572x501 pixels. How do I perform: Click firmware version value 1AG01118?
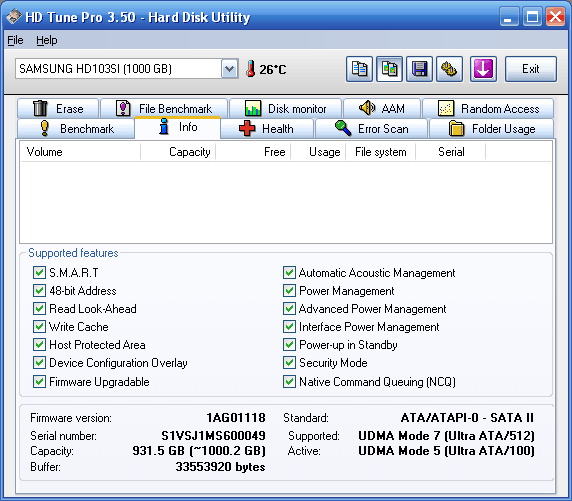pos(236,417)
